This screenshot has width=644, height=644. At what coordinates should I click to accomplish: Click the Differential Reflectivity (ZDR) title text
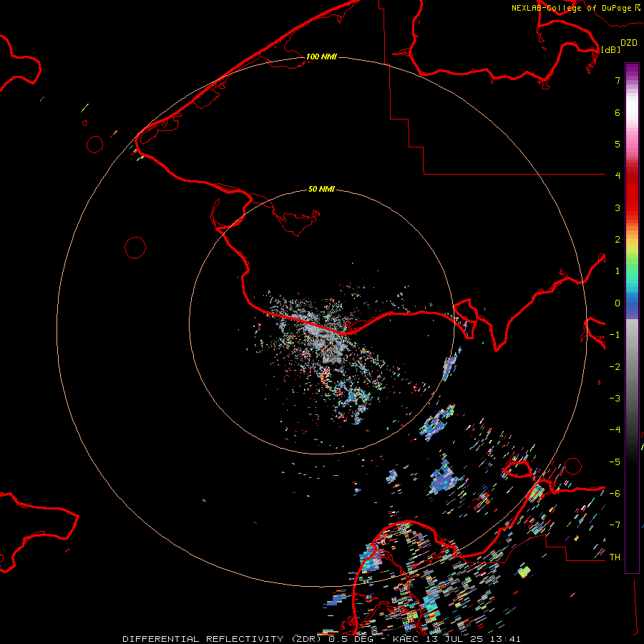[222, 639]
